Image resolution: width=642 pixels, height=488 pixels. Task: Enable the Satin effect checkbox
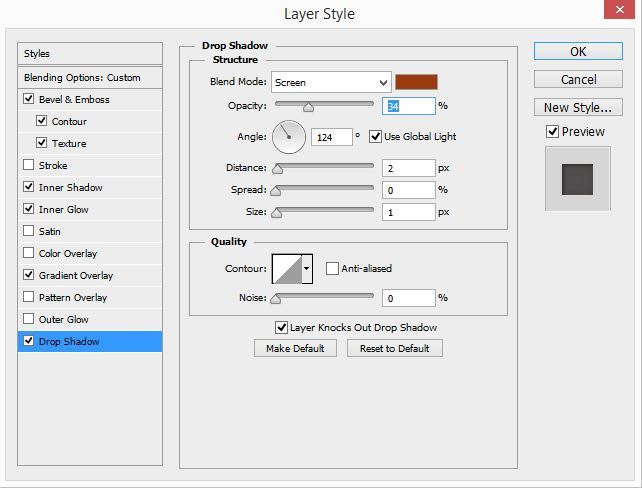point(29,230)
